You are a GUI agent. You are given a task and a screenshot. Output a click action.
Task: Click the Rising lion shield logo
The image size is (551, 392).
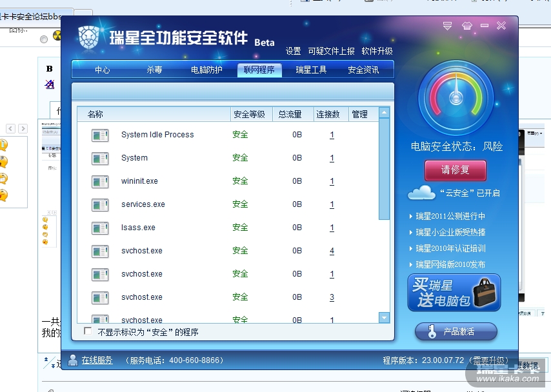point(88,37)
